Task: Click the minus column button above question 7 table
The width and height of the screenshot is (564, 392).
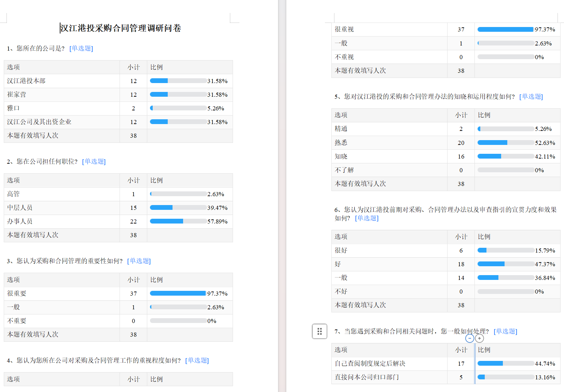Action: (470, 338)
